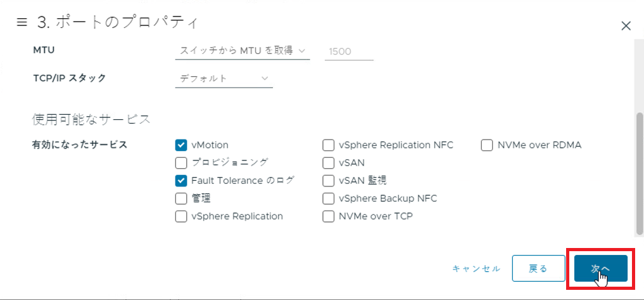Check the vSAN service checkbox

click(329, 163)
